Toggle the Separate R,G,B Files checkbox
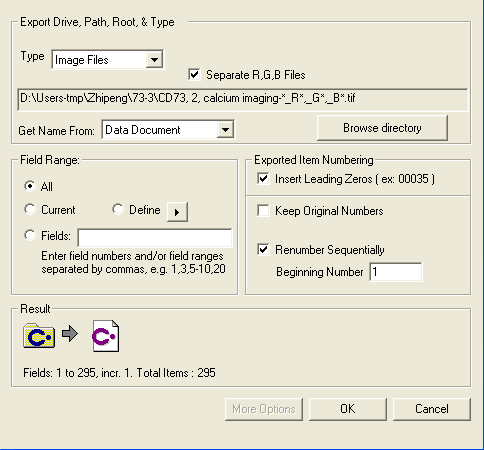 (x=194, y=74)
